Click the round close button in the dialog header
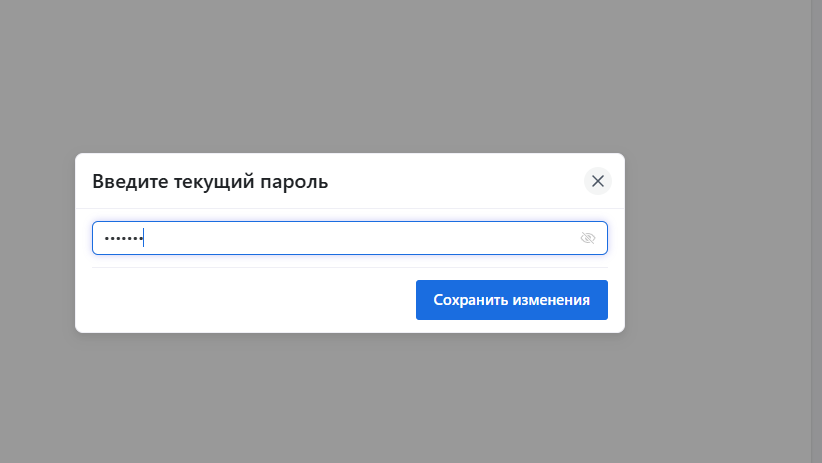Viewport: 822px width, 463px height. pyautogui.click(x=598, y=181)
